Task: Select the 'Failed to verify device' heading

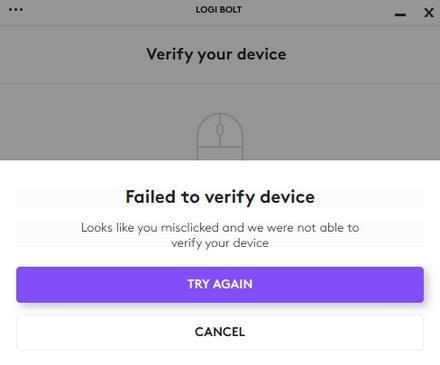Action: [220, 197]
